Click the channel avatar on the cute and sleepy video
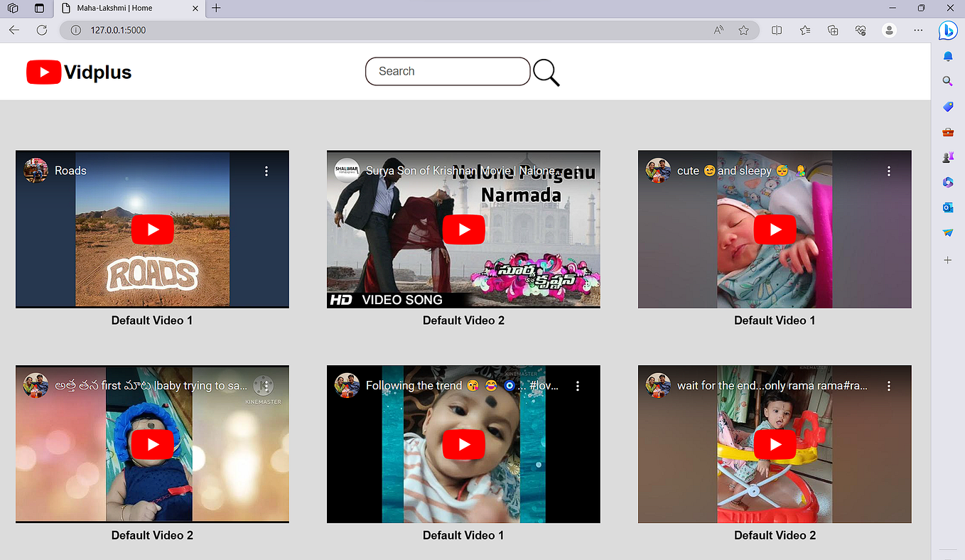Screen dimensions: 965x560 pos(658,171)
